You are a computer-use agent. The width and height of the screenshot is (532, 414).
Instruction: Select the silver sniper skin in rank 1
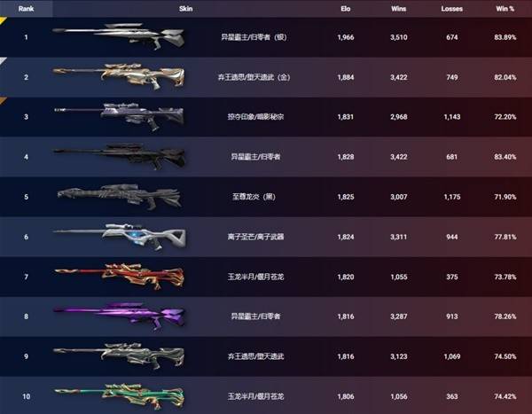click(x=119, y=36)
